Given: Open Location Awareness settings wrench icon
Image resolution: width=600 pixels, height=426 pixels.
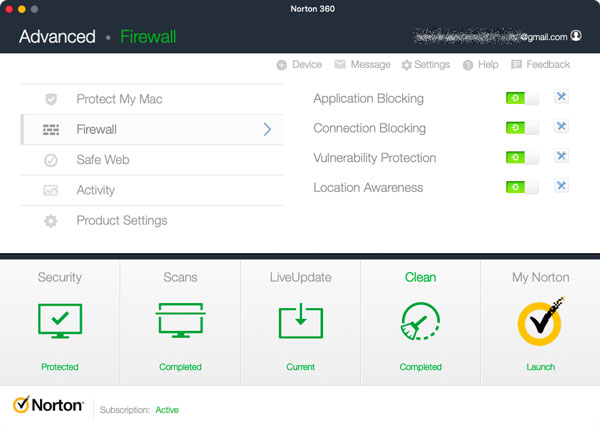Looking at the screenshot, I should pyautogui.click(x=561, y=186).
